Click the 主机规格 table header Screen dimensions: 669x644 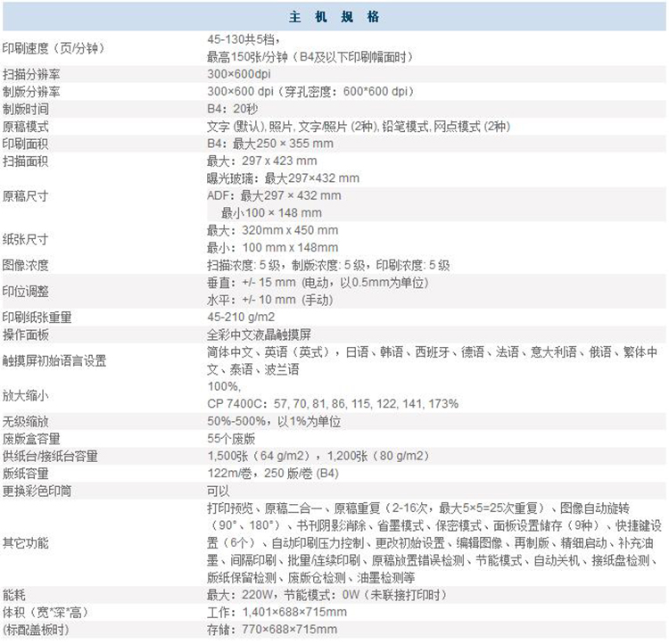tap(334, 16)
